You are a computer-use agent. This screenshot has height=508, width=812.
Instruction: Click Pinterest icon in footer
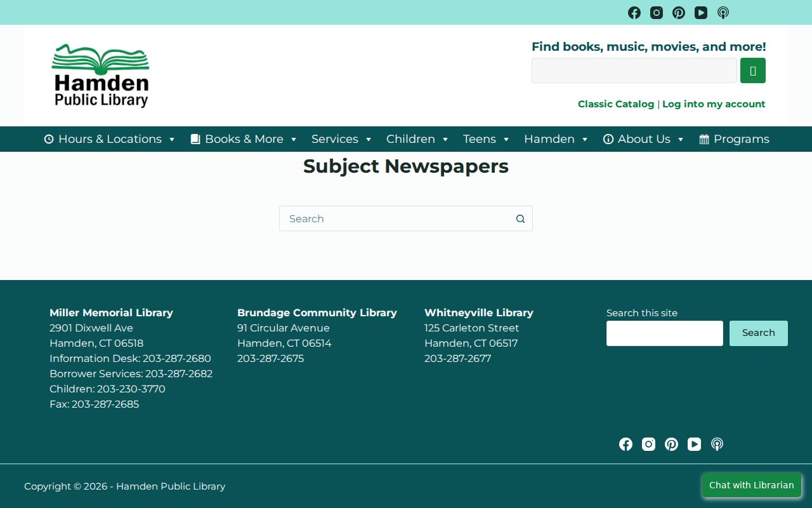click(x=672, y=444)
